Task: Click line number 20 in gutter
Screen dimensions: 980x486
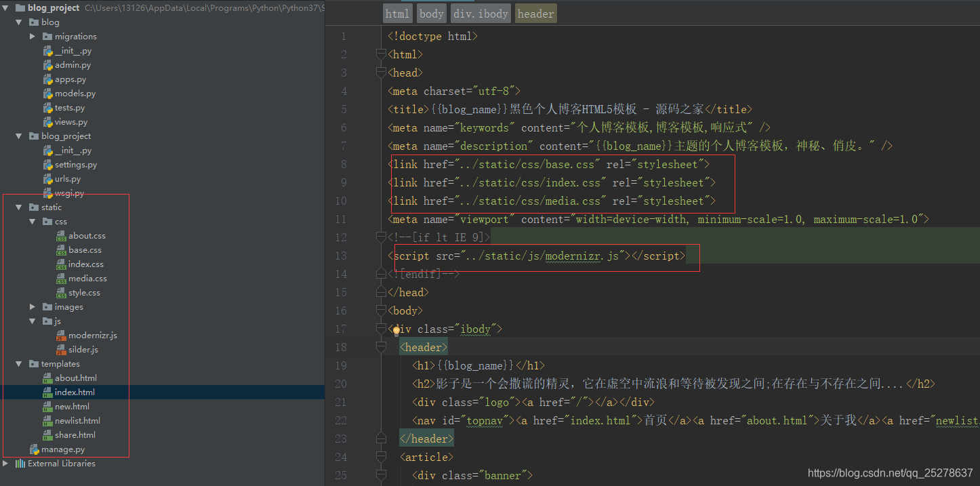Action: [x=340, y=384]
